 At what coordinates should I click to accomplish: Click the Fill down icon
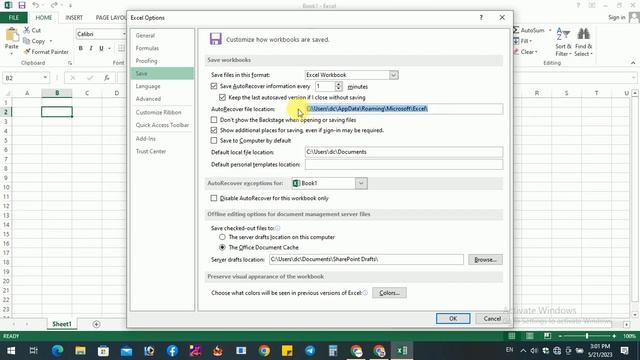(516, 41)
